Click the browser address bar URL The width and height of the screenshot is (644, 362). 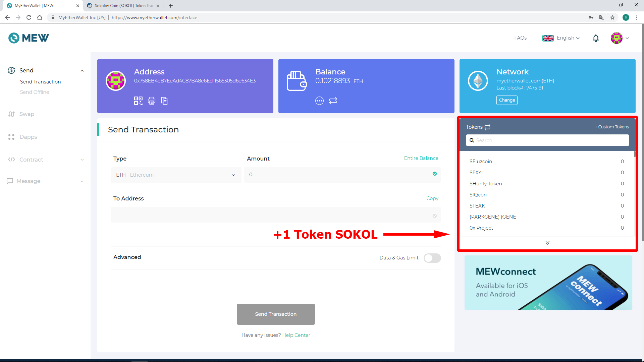154,17
